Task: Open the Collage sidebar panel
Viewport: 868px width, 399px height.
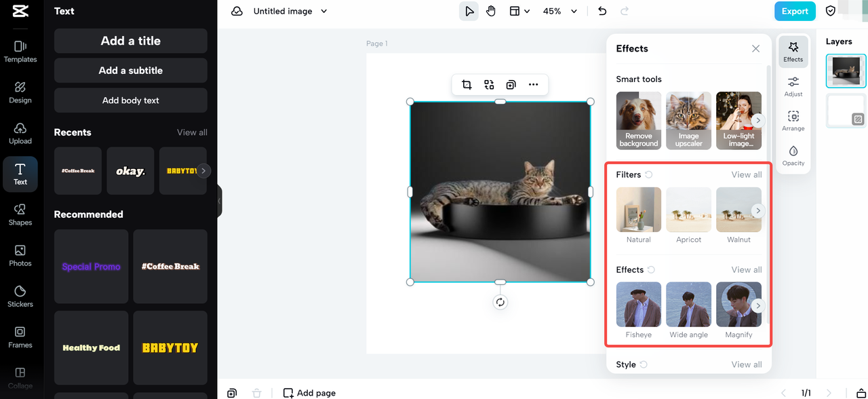Action: (20, 377)
